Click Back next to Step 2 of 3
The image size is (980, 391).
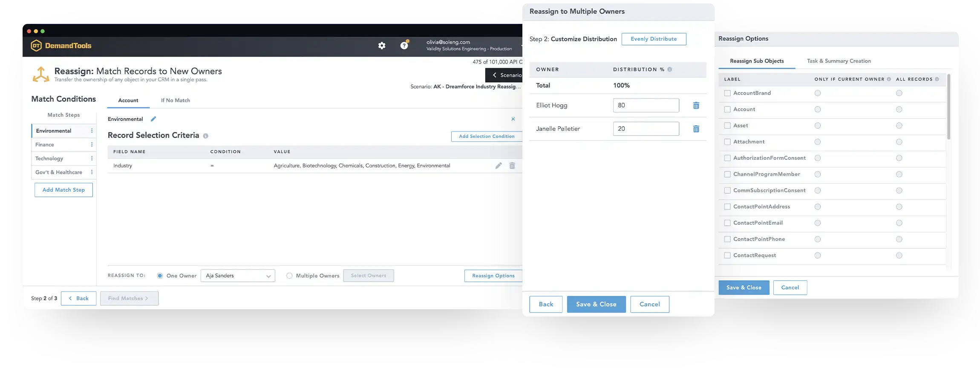point(78,298)
